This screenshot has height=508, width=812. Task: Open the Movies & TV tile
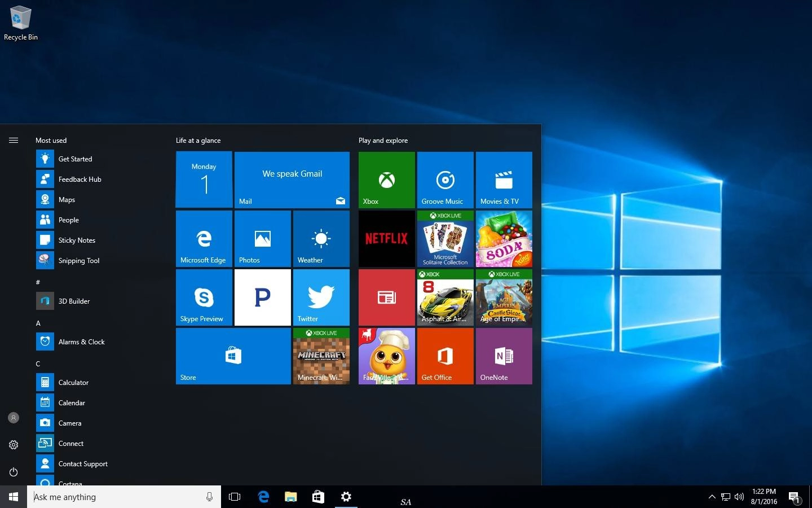[504, 179]
